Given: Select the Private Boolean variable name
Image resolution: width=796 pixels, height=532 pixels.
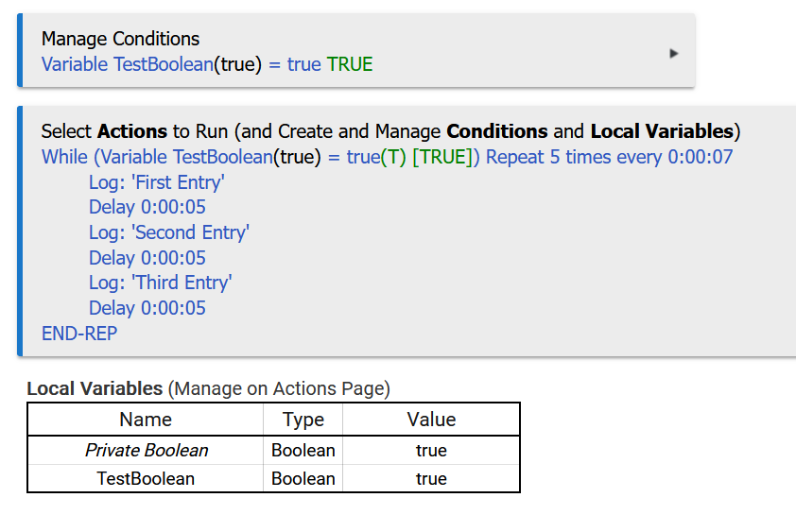Looking at the screenshot, I should click(x=146, y=451).
